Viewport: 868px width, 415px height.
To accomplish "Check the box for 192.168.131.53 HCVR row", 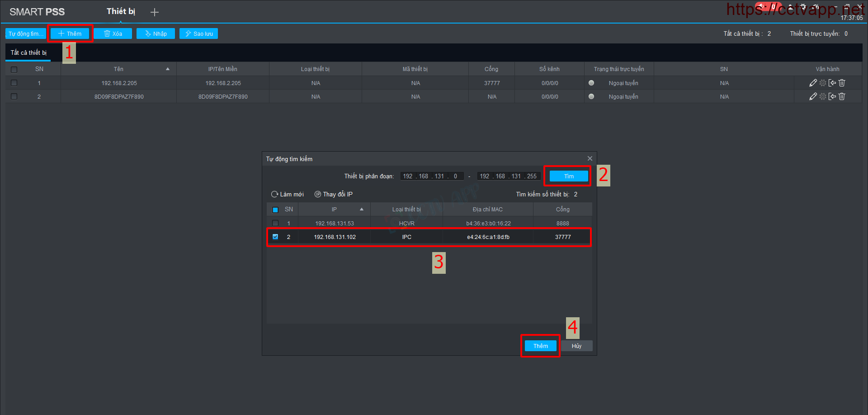I will point(275,223).
